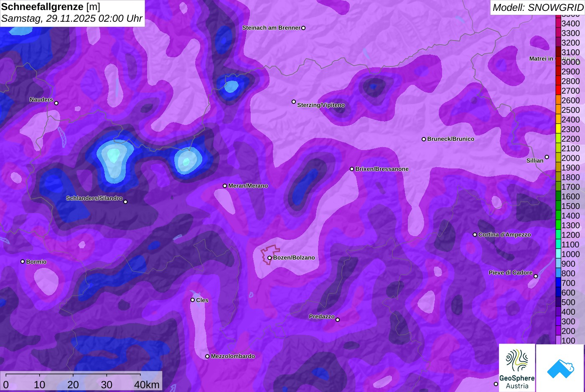Select the date Samstag, 29.11.2025 02:00 Uhr
Image resolution: width=585 pixels, height=392 pixels.
coord(72,18)
